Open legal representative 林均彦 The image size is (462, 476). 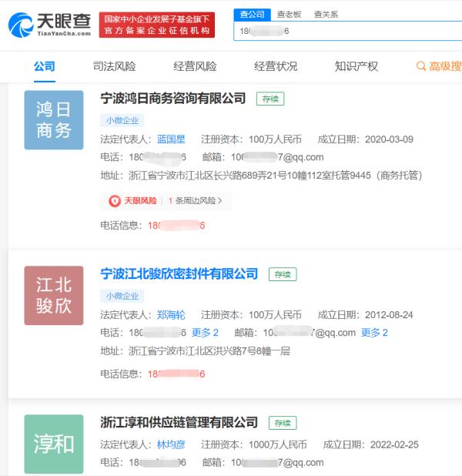click(171, 444)
